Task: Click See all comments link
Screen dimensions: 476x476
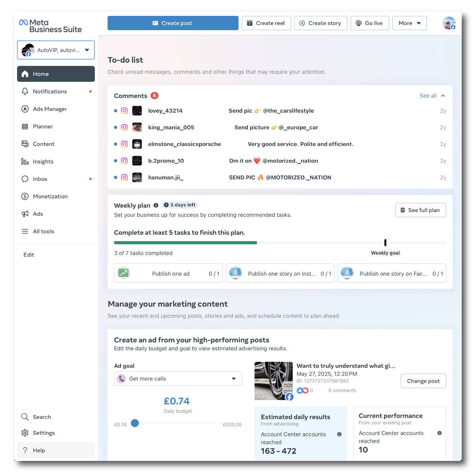Action: [x=428, y=96]
